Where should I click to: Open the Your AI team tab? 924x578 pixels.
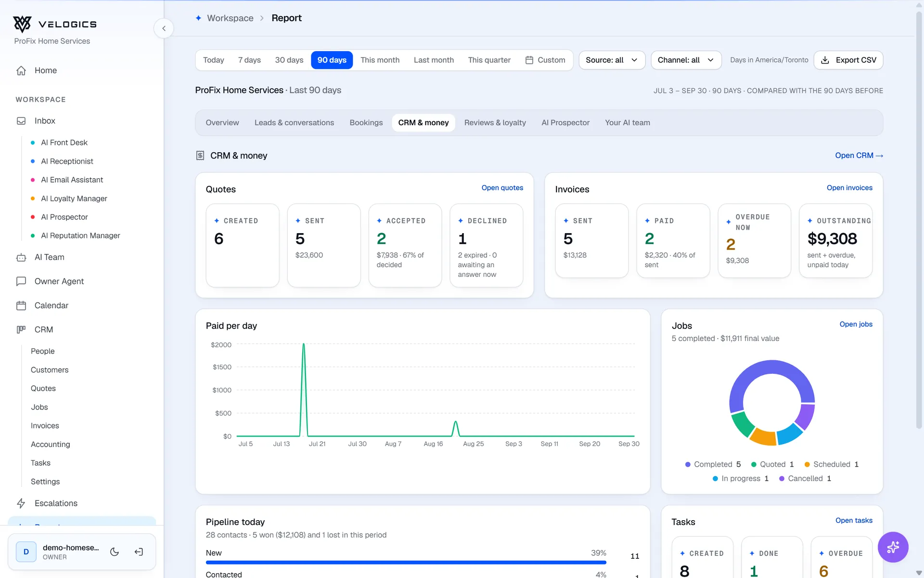[627, 123]
